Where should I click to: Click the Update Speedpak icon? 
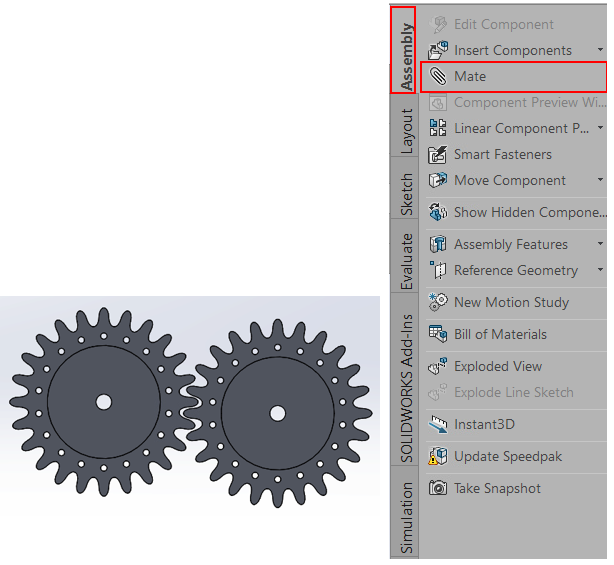(438, 456)
